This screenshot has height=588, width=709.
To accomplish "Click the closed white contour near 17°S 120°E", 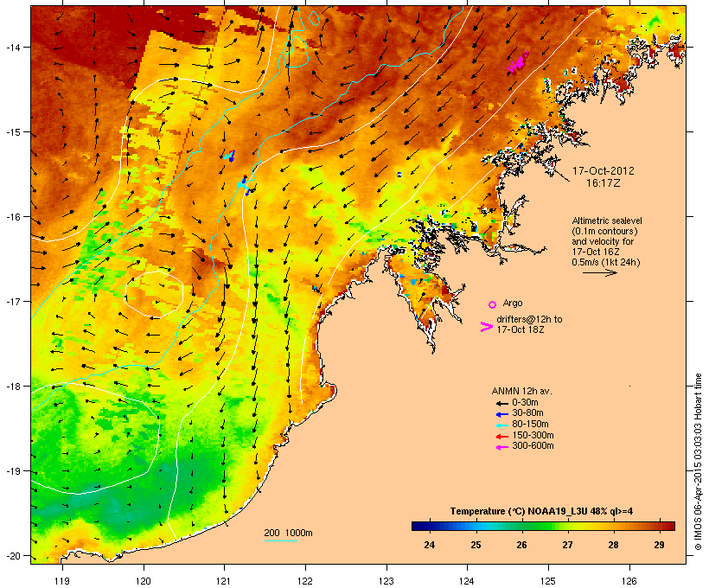I will pyautogui.click(x=154, y=294).
